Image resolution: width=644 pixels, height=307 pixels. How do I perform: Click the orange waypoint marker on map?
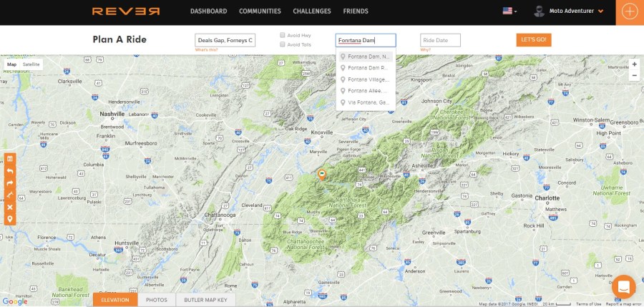pos(322,174)
